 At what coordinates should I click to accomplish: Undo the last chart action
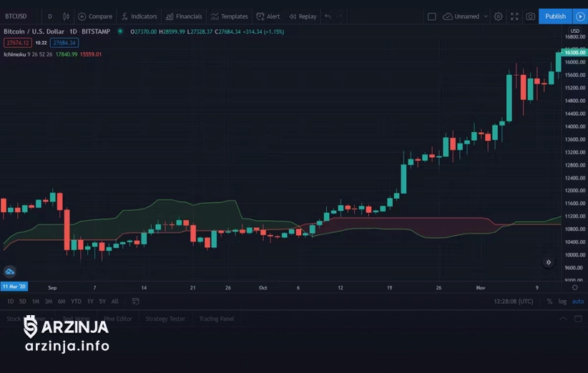tap(328, 16)
